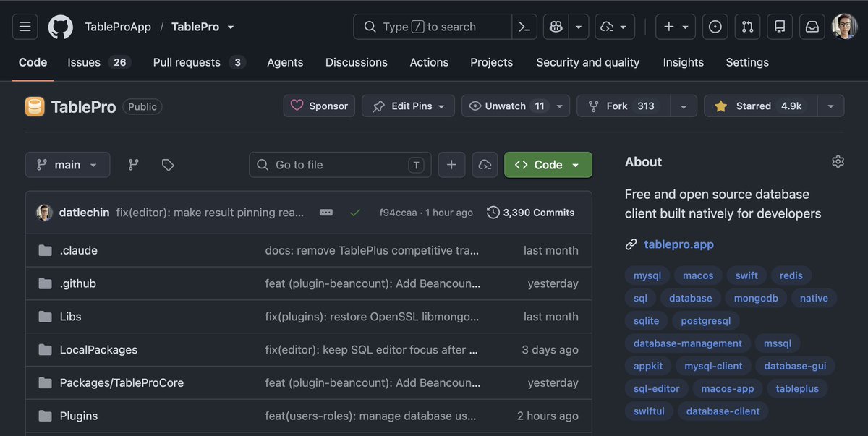This screenshot has height=436, width=868.
Task: Switch to the Code tab
Action: [x=33, y=62]
